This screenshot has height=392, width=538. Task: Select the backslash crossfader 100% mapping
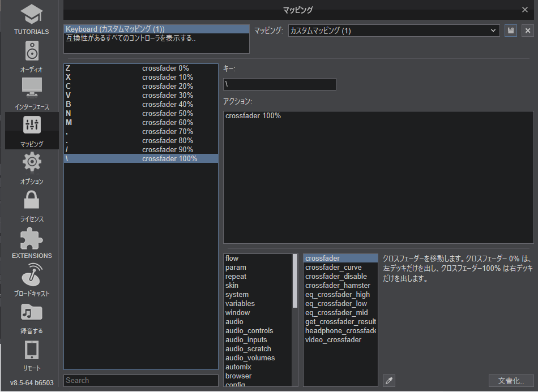140,158
